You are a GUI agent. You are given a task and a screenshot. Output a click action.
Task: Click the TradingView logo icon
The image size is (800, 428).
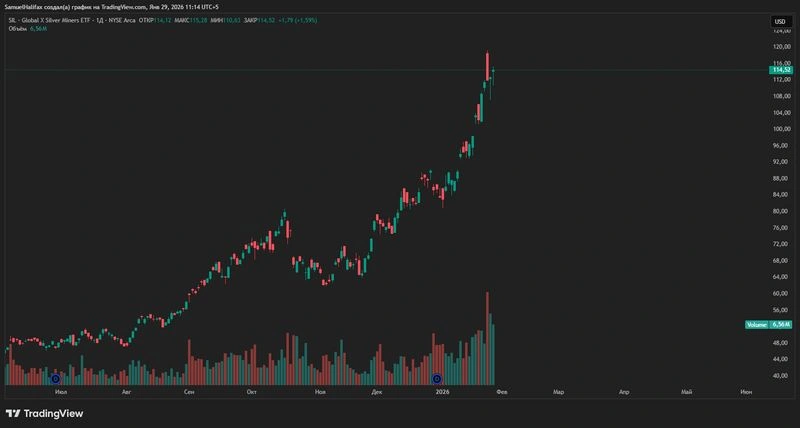point(13,414)
